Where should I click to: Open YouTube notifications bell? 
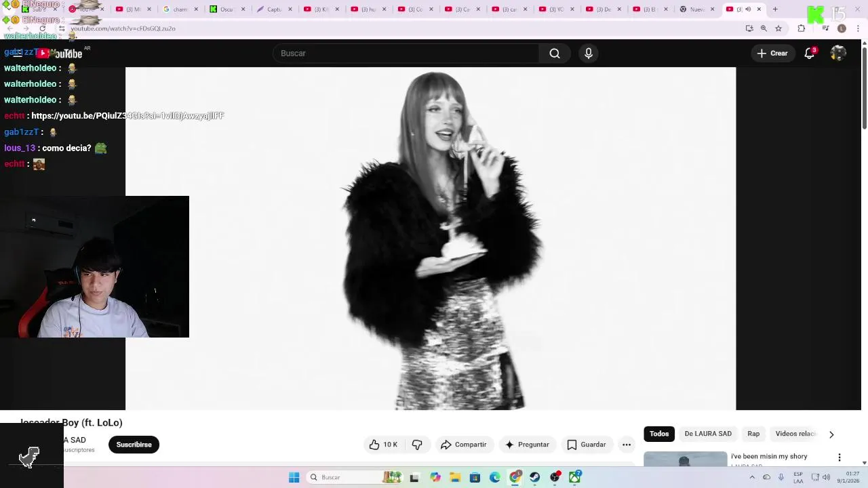pos(809,54)
